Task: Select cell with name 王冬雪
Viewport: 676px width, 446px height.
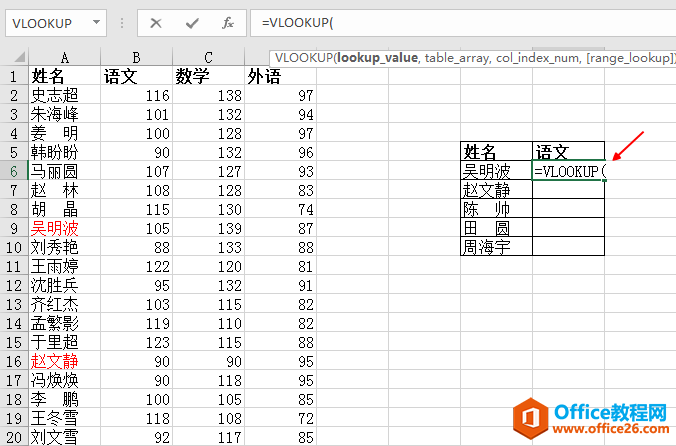Action: [x=65, y=418]
